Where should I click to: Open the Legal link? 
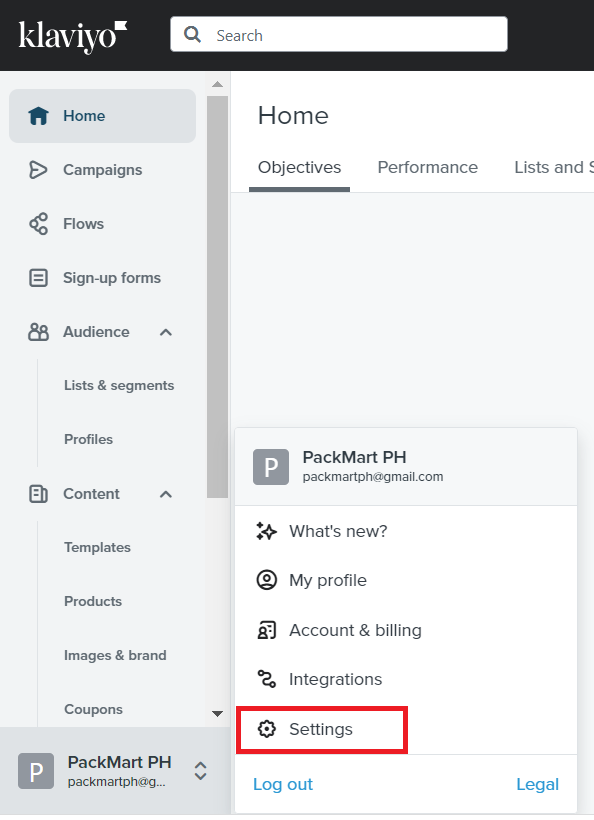point(538,784)
